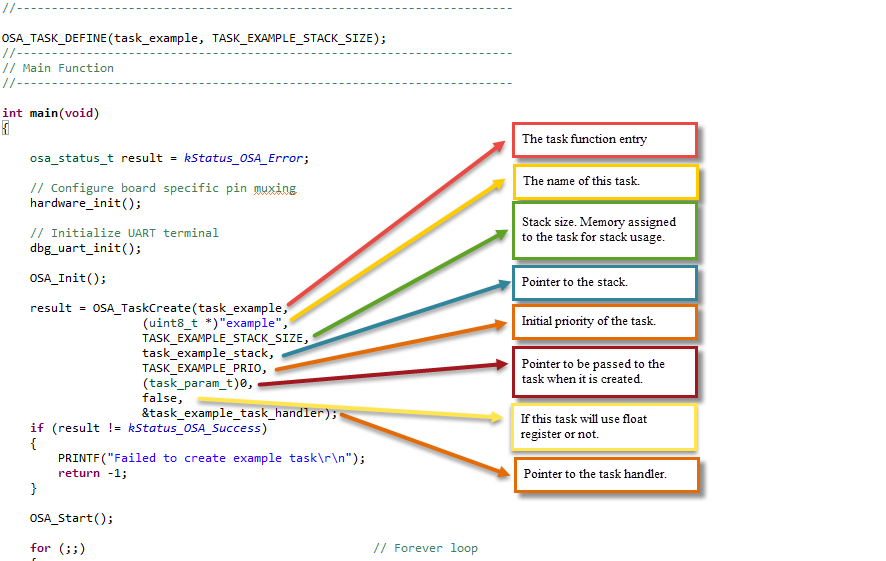Click the green "Stack size" annotation box
Screen dimensions: 886x561
click(x=605, y=230)
